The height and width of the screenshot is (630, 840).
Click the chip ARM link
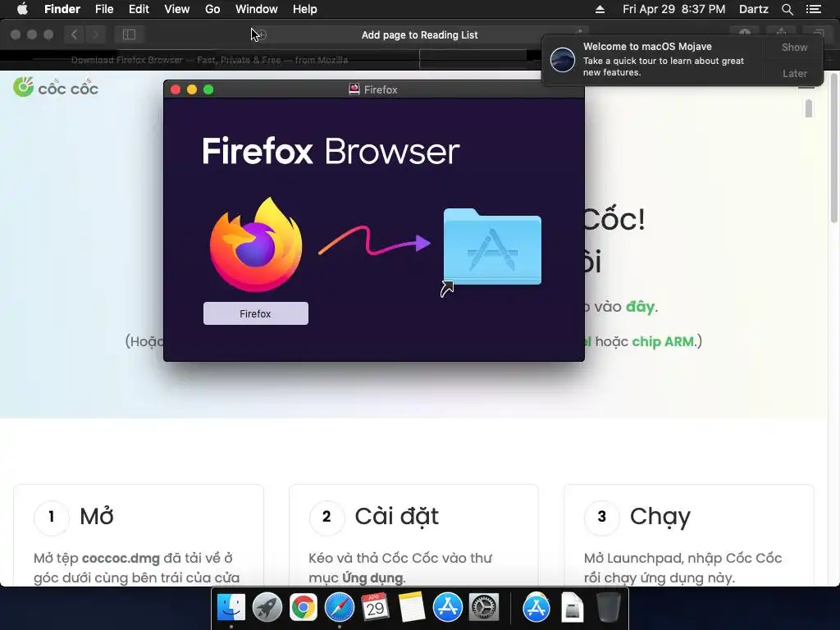[663, 341]
